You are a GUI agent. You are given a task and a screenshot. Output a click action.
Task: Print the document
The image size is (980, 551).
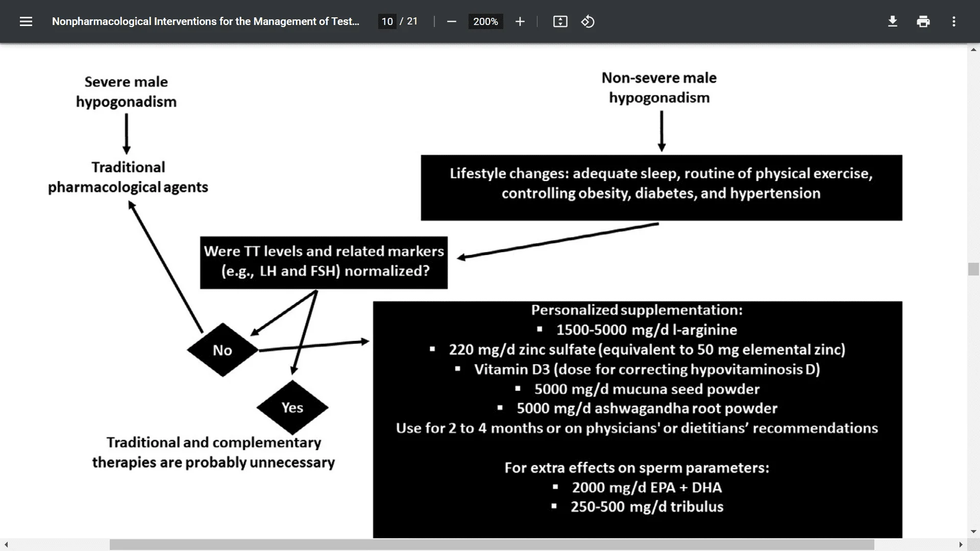click(x=923, y=21)
